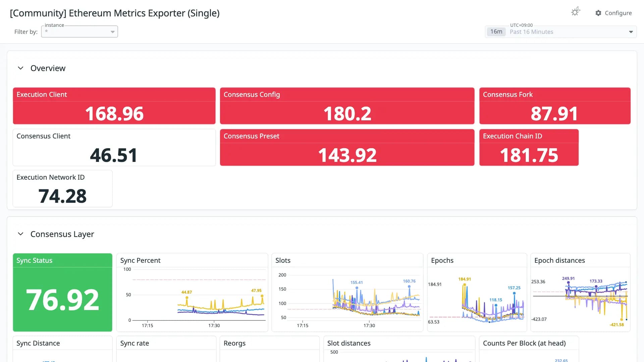Viewport: 644px width, 362px height.
Task: Collapse the Consensus Layer section chevron
Action: (20, 234)
